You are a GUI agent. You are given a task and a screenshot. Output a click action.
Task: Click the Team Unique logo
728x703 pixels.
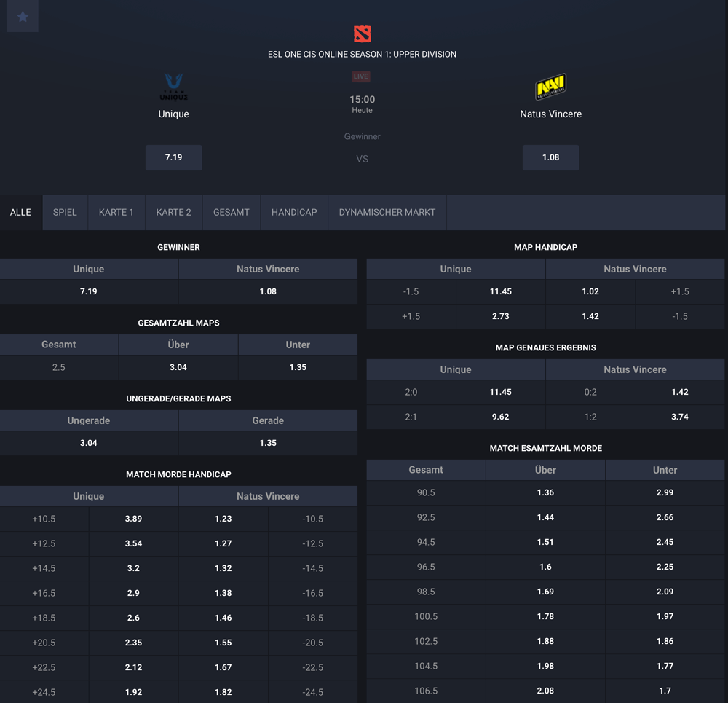174,87
